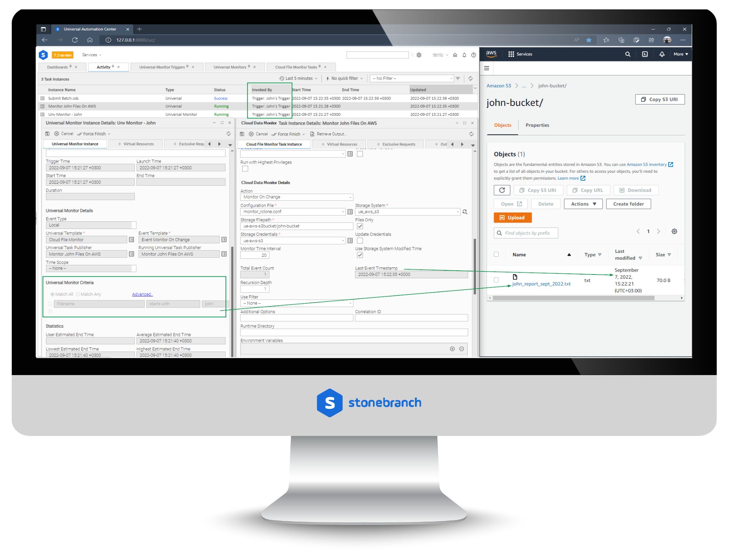Open the No Filter dropdown
The width and height of the screenshot is (729, 560).
[412, 79]
